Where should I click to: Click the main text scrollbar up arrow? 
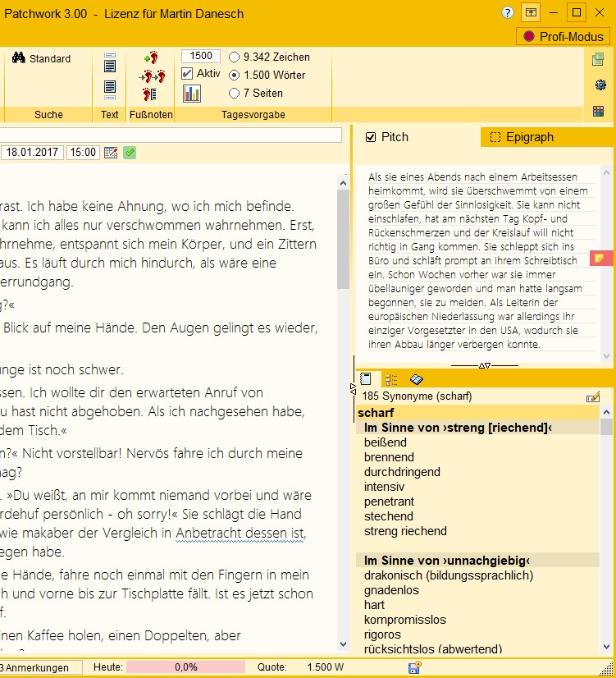344,183
